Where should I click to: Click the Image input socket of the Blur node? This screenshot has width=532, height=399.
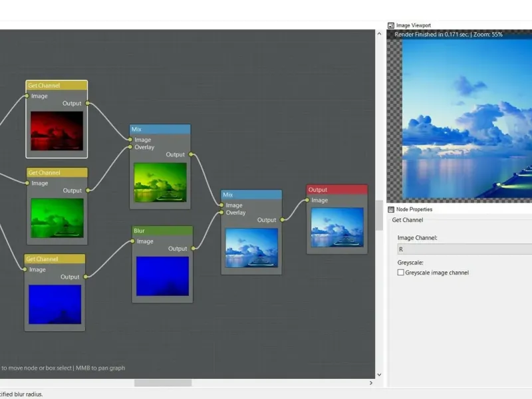pos(133,241)
